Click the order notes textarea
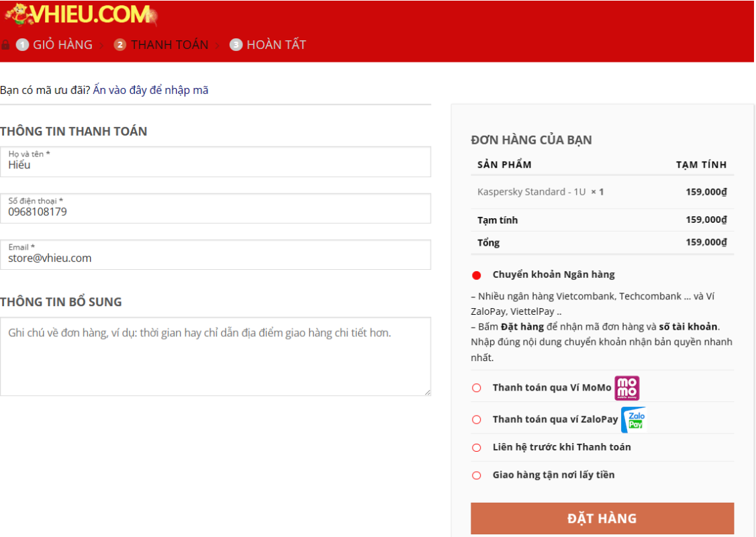The width and height of the screenshot is (756, 537). coord(216,356)
